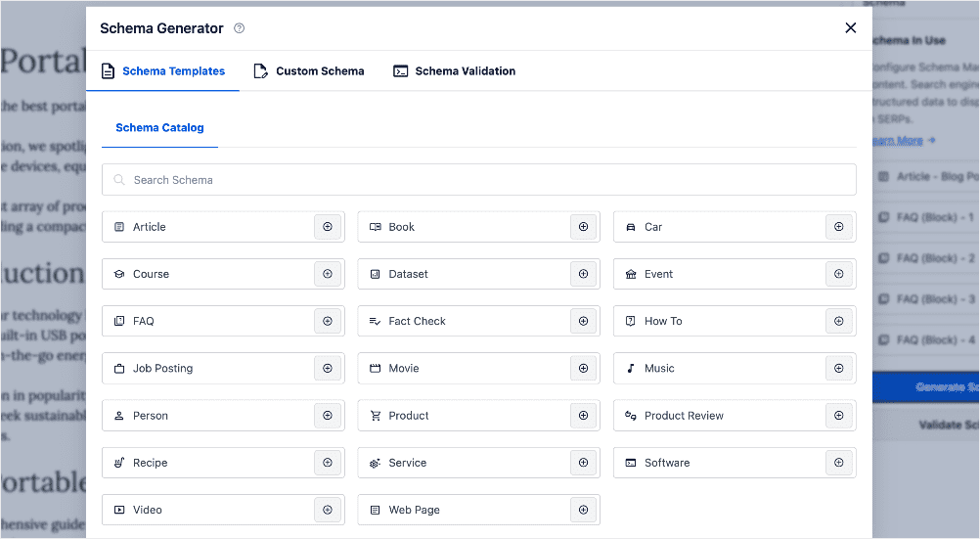Choose the Product Review schema label
Screen dimensions: 980x539
(684, 415)
